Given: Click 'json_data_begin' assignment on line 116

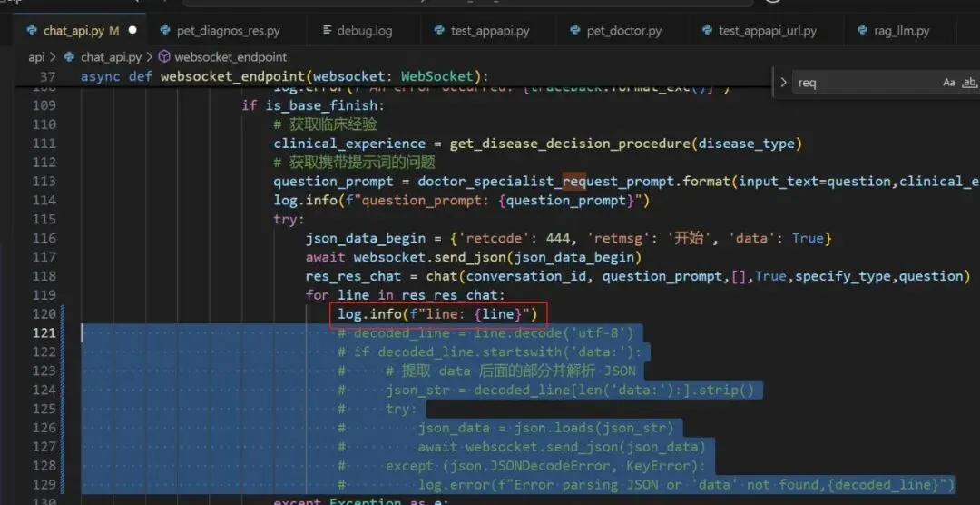Looking at the screenshot, I should 366,238.
